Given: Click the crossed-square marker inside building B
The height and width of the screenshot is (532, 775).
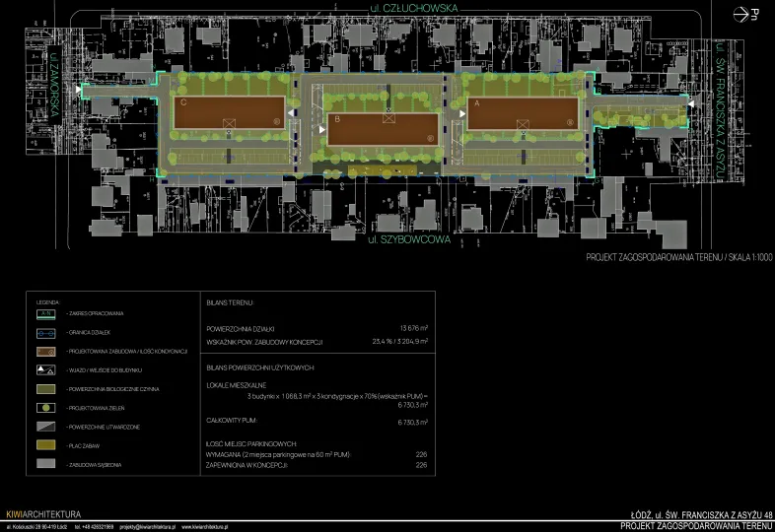Looking at the screenshot, I should pyautogui.click(x=390, y=118).
